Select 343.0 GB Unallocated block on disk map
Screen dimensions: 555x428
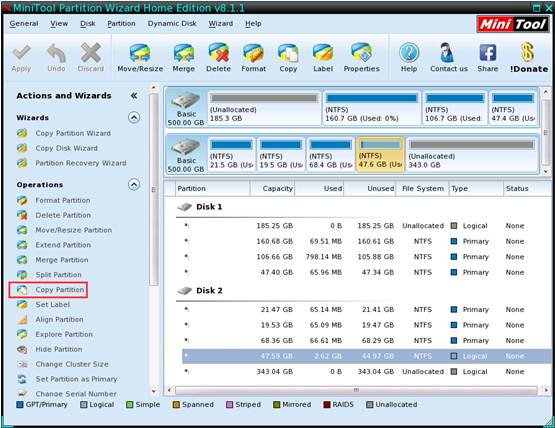[x=471, y=154]
